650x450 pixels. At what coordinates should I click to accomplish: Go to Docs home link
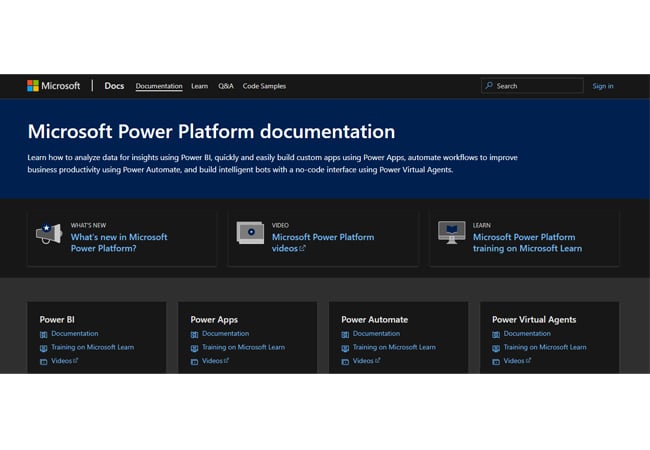114,86
